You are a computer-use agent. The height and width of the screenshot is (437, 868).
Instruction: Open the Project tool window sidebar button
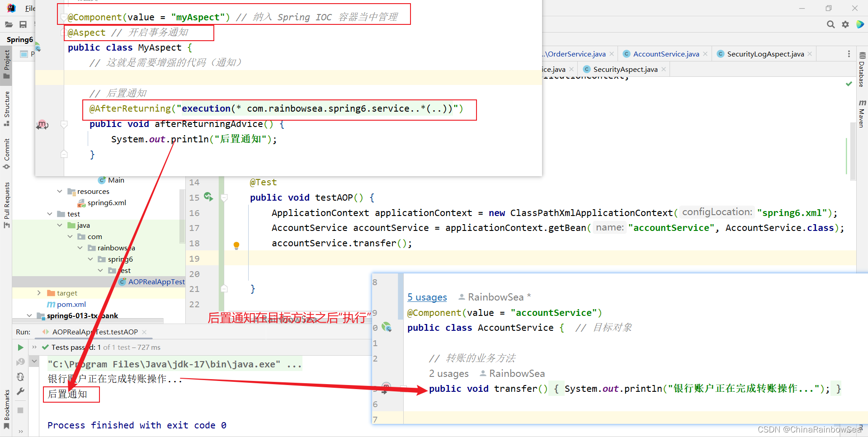6,64
